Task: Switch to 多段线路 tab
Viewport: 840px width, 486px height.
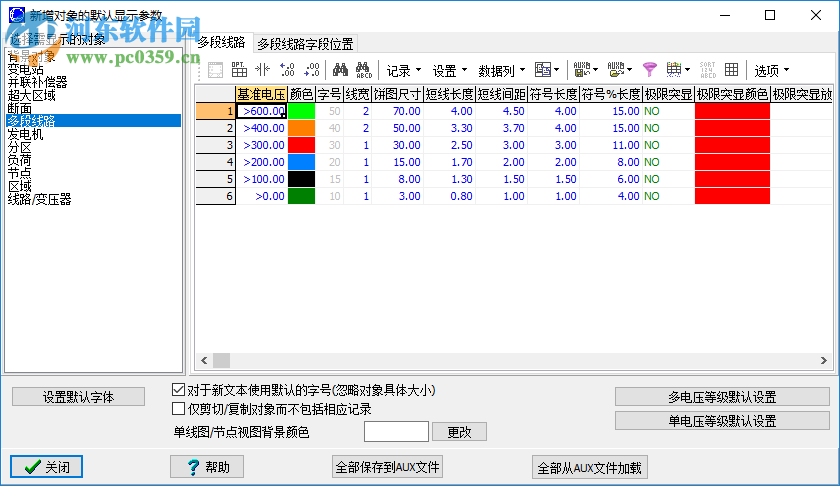Action: pos(221,43)
